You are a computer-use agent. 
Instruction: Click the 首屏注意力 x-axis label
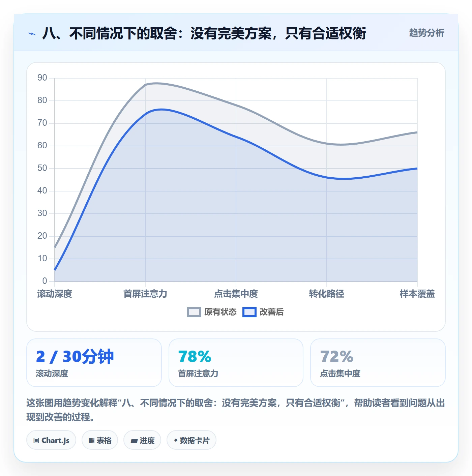pos(145,294)
